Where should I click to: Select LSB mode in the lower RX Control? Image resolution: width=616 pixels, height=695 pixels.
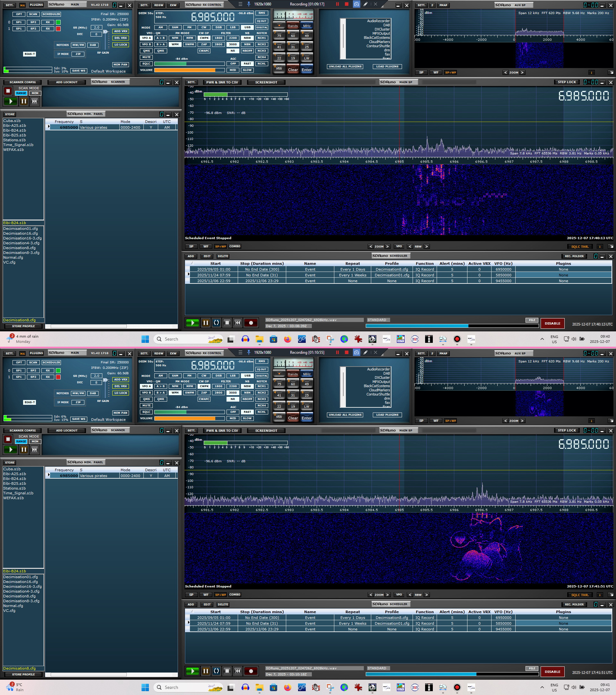232,376
